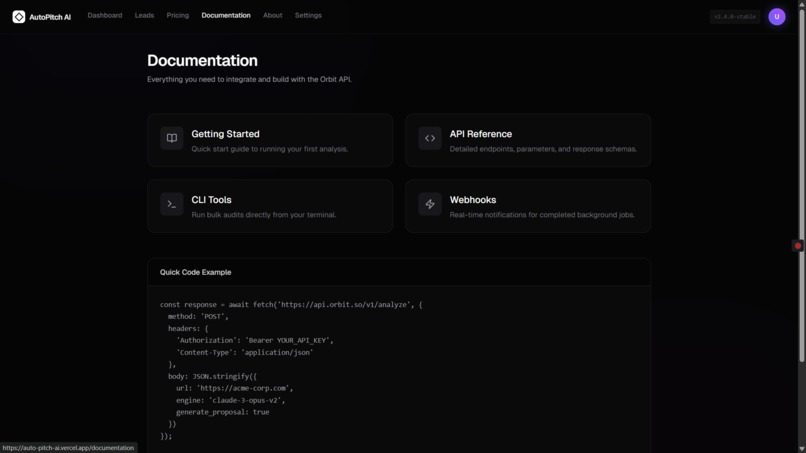Click the red record indicator at right edge
The image size is (806, 453).
pyautogui.click(x=798, y=246)
